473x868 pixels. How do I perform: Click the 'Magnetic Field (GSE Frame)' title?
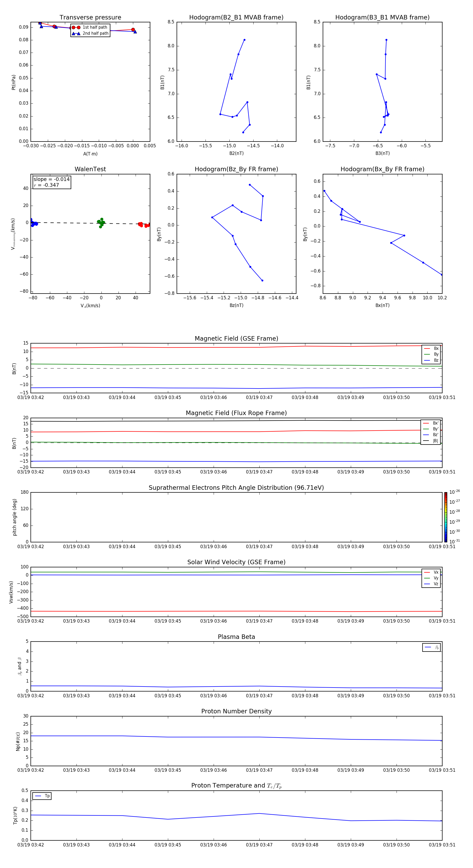click(236, 339)
